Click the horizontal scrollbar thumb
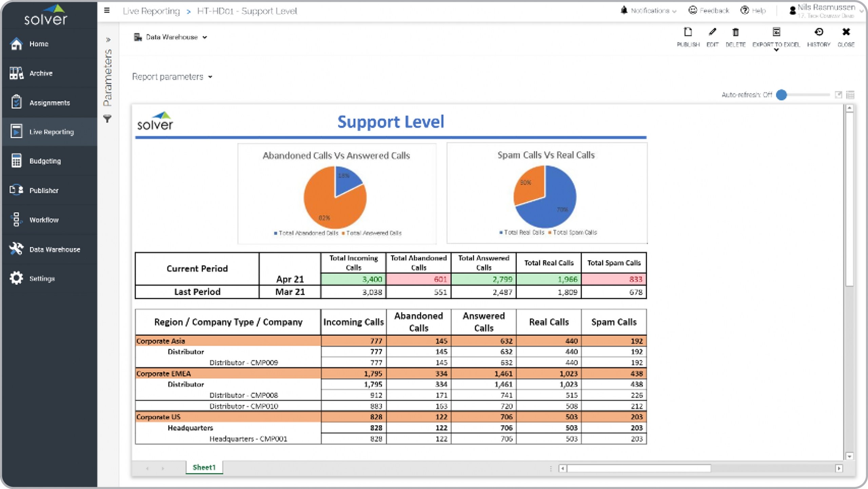This screenshot has width=868, height=489. pyautogui.click(x=639, y=469)
